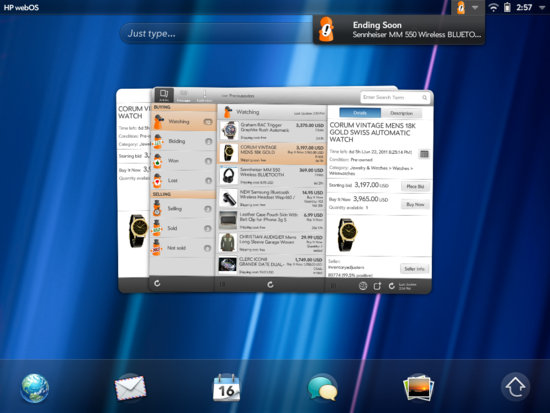Click the count badge on Watching row

[x=208, y=122]
